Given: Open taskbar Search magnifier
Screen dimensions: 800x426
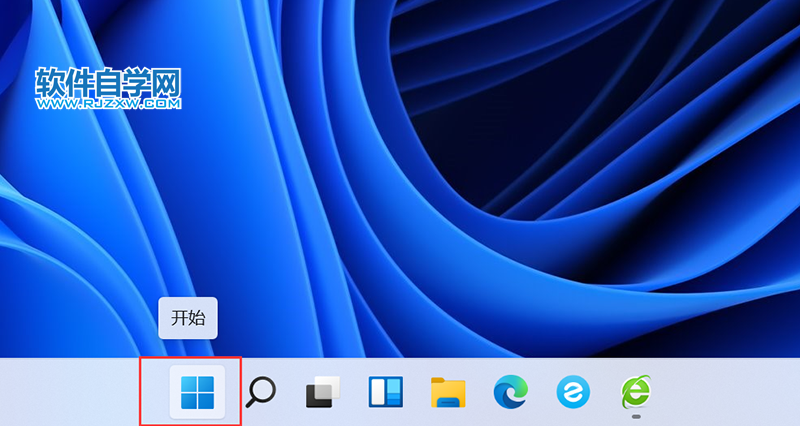Looking at the screenshot, I should [261, 392].
